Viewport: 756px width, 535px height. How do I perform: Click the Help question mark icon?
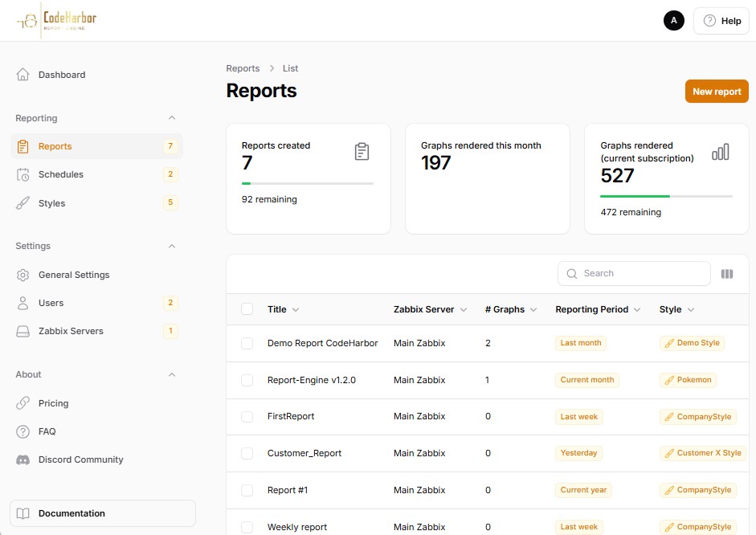(709, 21)
